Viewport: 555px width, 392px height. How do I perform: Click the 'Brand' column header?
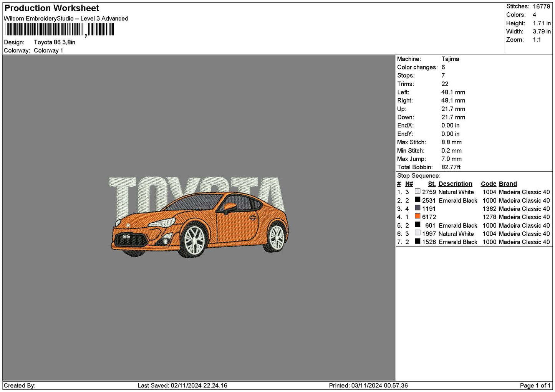(508, 184)
